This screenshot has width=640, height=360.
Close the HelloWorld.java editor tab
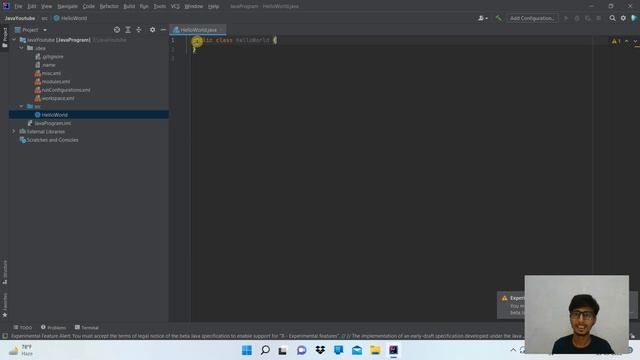pos(222,30)
